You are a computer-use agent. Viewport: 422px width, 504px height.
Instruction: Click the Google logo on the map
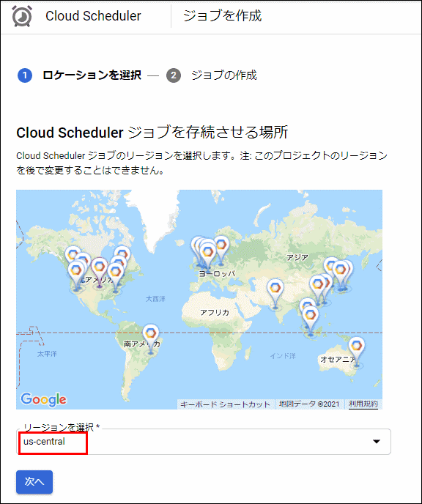[43, 399]
